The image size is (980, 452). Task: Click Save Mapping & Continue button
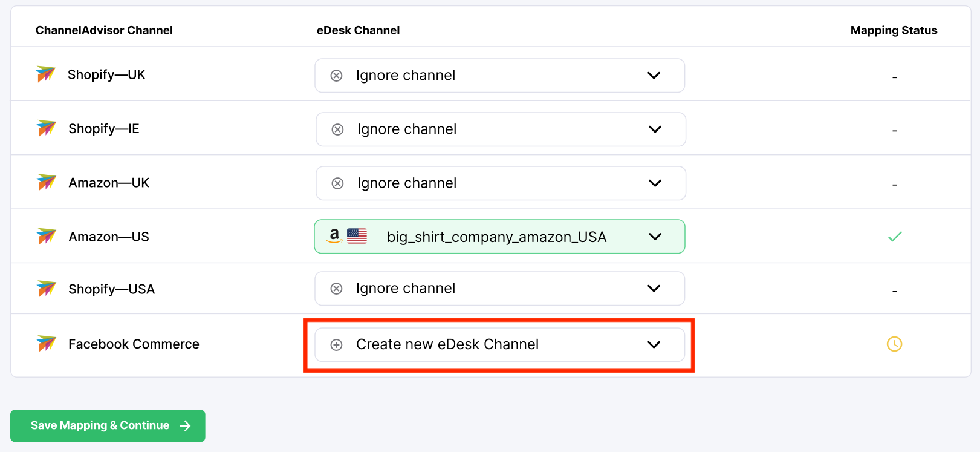[108, 426]
